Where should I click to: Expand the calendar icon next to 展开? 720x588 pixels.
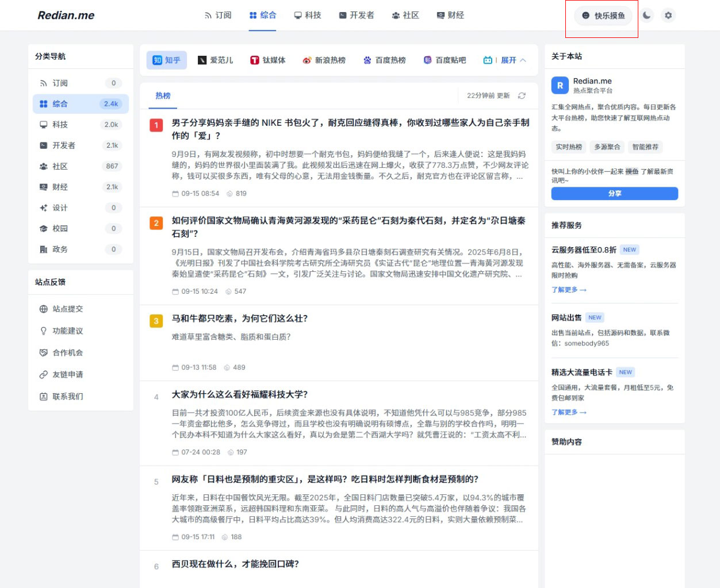click(x=488, y=60)
